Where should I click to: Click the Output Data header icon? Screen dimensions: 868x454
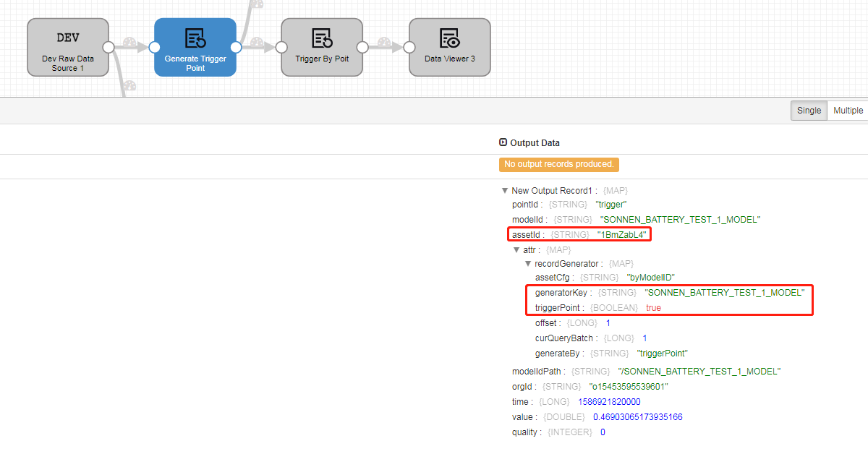click(503, 142)
